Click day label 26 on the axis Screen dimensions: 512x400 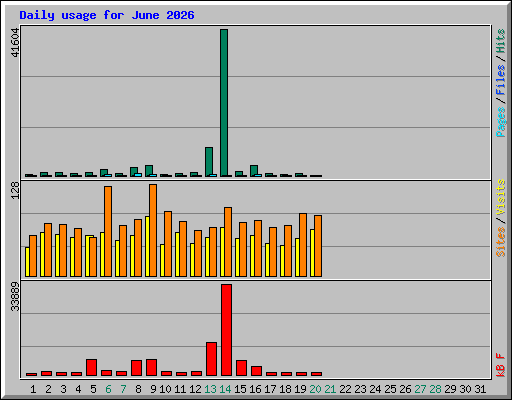point(405,389)
